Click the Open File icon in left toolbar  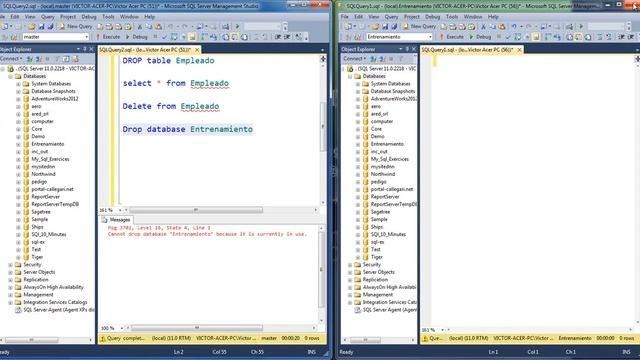coord(32,26)
